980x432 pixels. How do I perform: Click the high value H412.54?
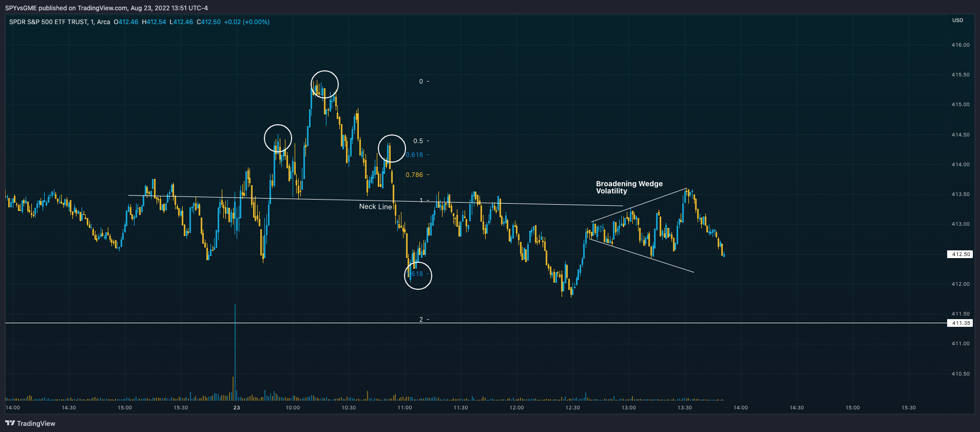pos(154,22)
